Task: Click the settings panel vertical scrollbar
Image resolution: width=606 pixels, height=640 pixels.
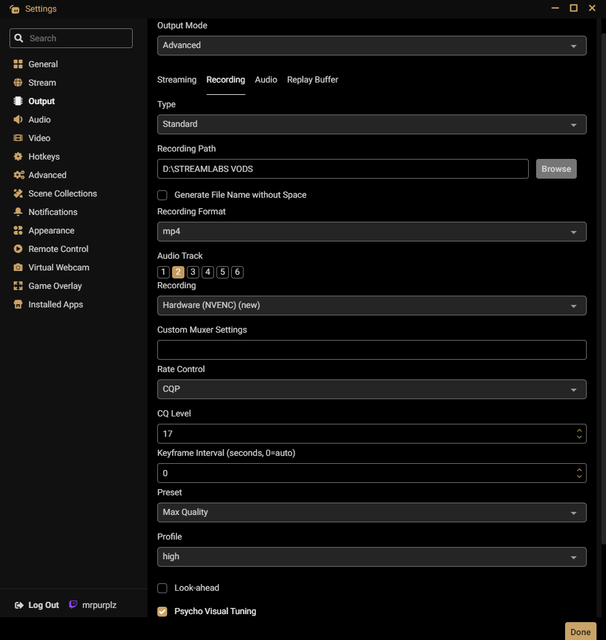Action: 604,288
